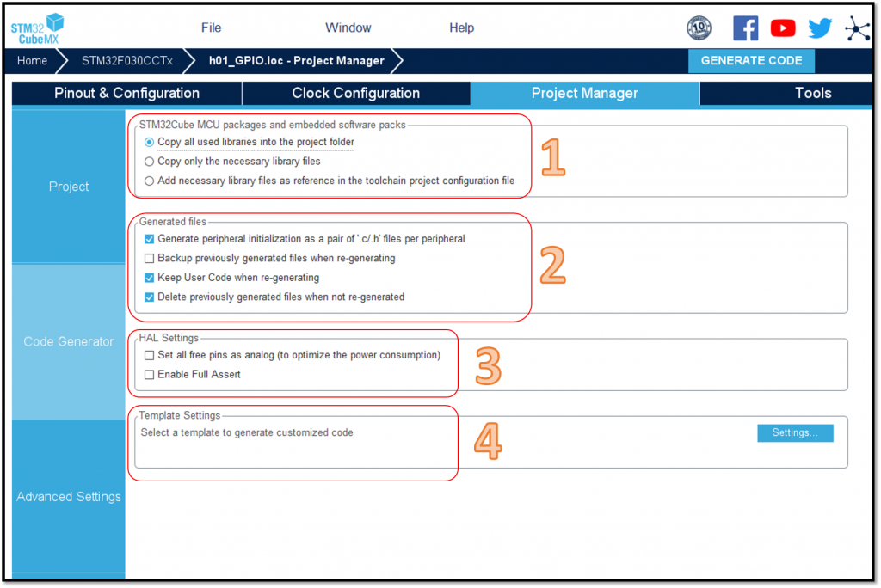Click the 'Generated files' group label
The image size is (881, 588).
(x=172, y=221)
